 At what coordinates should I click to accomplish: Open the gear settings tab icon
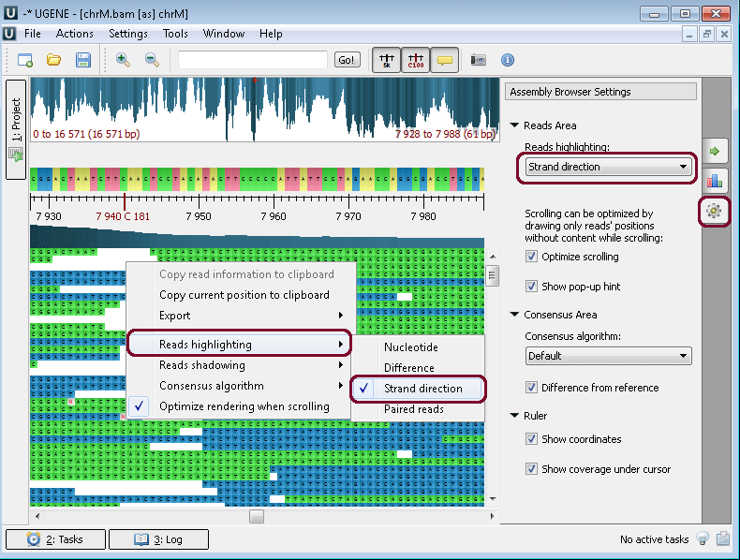[714, 211]
